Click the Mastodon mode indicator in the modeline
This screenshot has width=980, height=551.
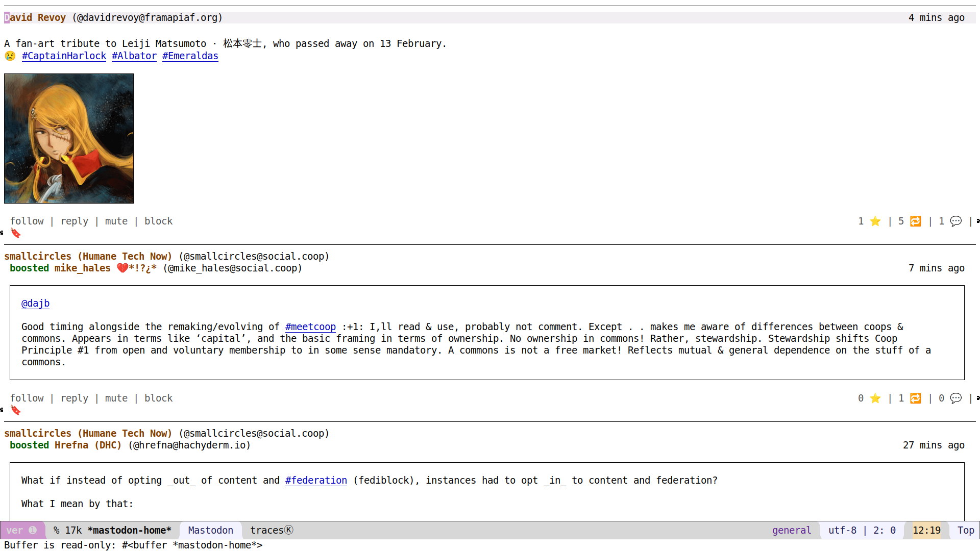click(210, 531)
